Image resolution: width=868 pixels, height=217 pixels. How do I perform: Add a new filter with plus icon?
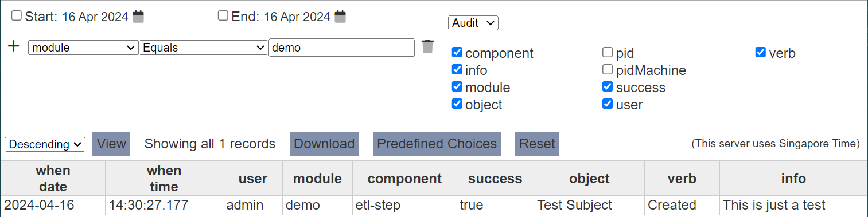[x=14, y=46]
